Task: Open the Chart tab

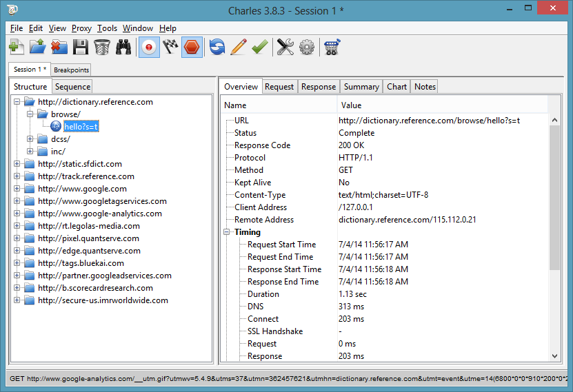Action: pos(396,87)
